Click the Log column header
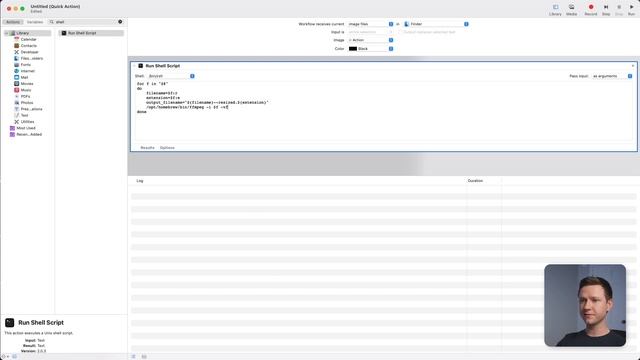Screen dimensions: 640x360 pos(140,180)
